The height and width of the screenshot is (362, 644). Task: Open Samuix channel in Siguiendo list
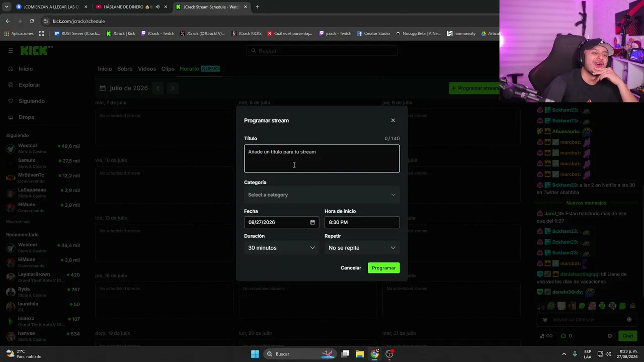pos(43,163)
